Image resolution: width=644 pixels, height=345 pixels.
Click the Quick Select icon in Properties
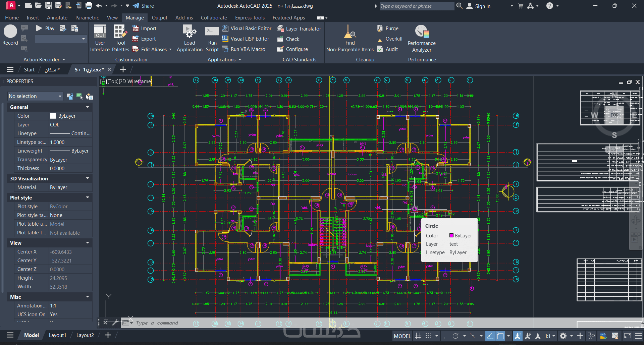(89, 96)
